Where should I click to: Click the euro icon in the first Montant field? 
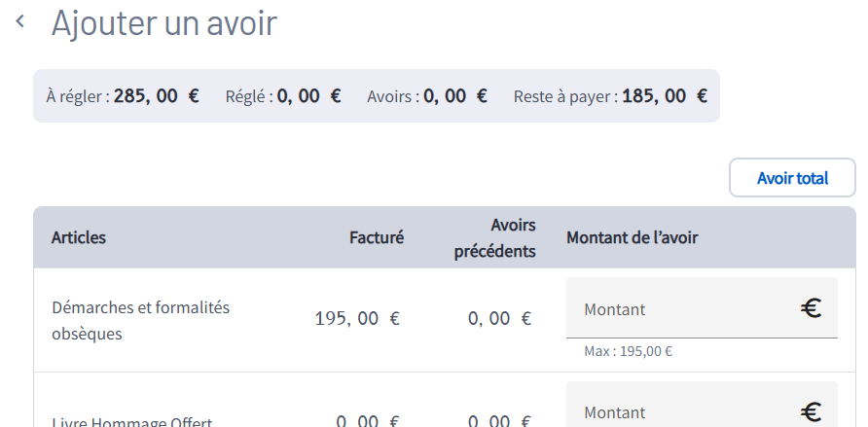812,308
